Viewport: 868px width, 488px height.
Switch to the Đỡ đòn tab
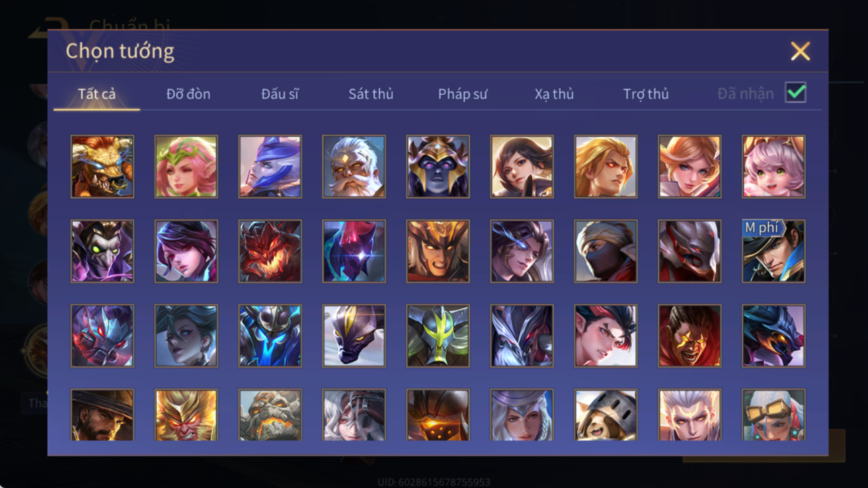point(188,94)
